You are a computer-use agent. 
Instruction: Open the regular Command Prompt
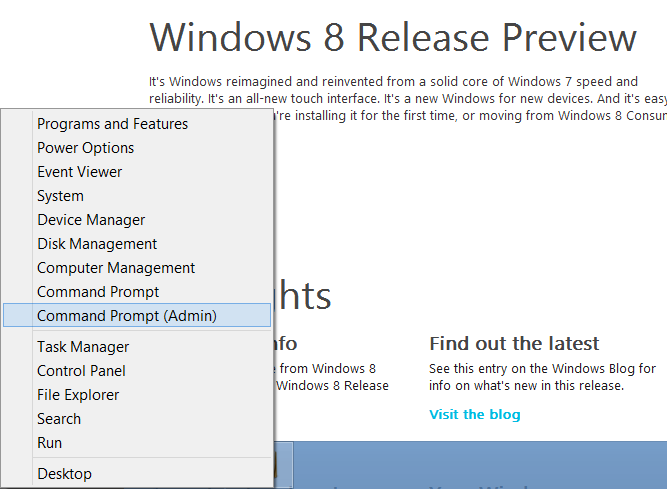coord(137,292)
